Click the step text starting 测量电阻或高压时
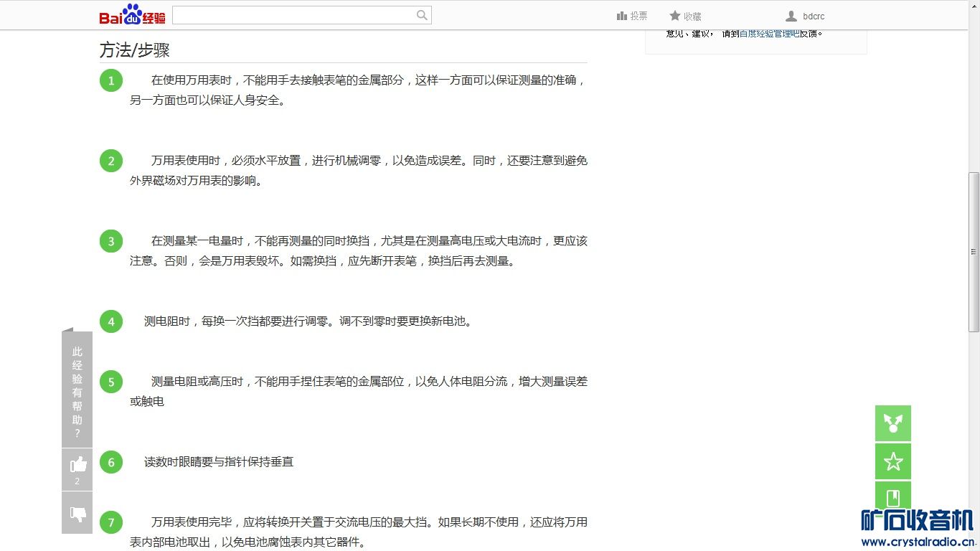This screenshot has height=551, width=980. point(359,392)
